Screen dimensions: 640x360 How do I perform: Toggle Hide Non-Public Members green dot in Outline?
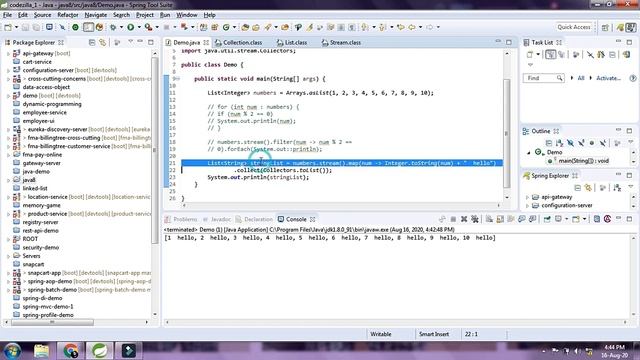click(x=591, y=143)
